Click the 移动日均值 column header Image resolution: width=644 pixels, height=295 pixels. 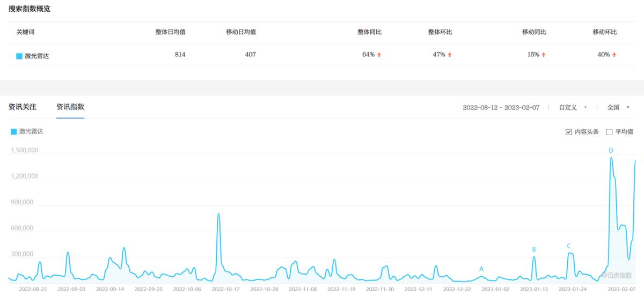pos(241,32)
